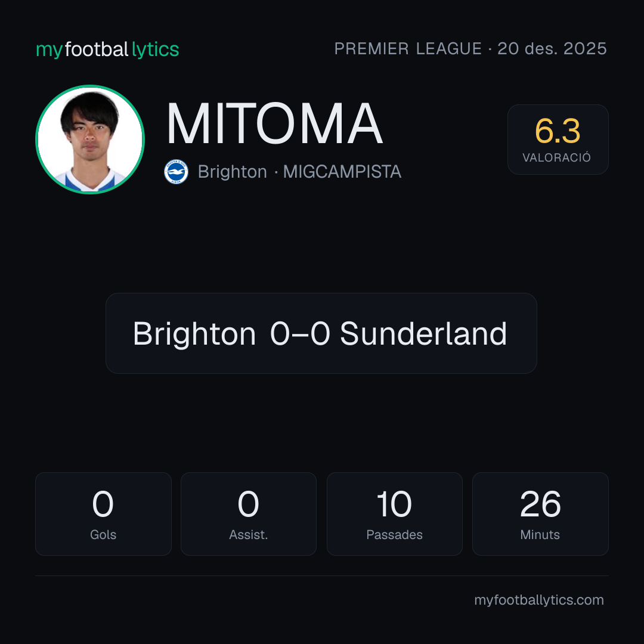Select the Brighton 0–0 Sunderland score card
The height and width of the screenshot is (644, 644).
click(x=321, y=333)
